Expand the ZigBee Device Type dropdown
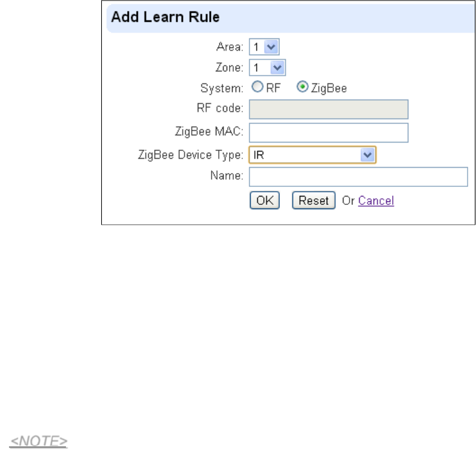This screenshot has height=459, width=476. click(312, 155)
